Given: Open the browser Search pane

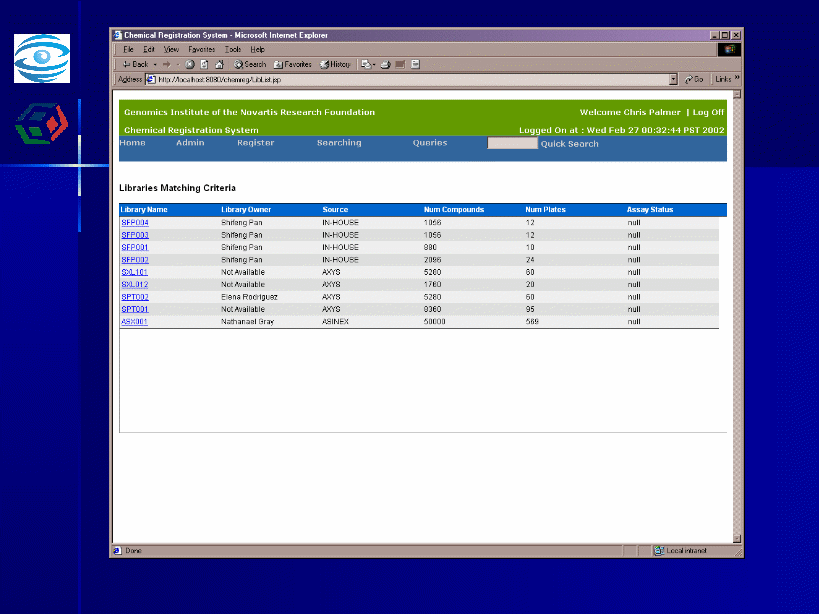Looking at the screenshot, I should [250, 64].
